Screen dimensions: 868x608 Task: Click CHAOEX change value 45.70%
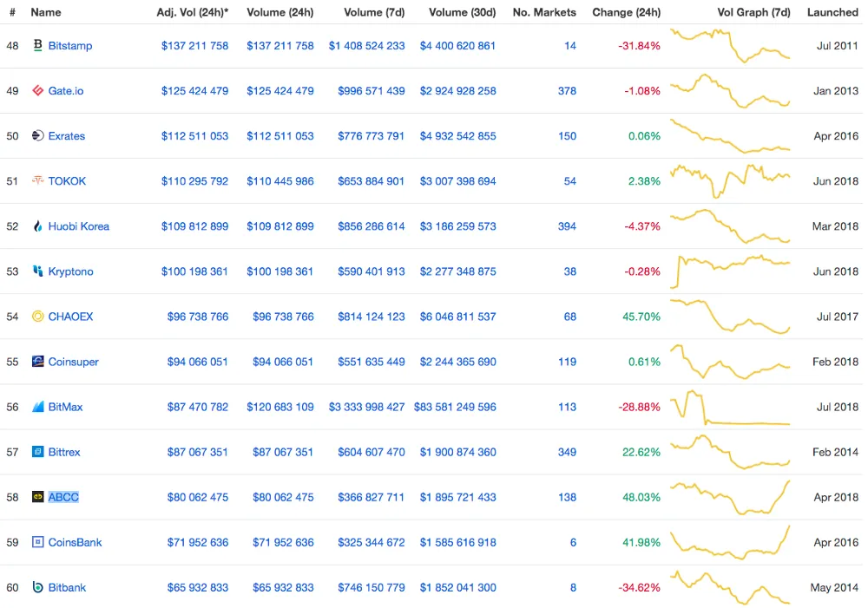[x=641, y=317]
